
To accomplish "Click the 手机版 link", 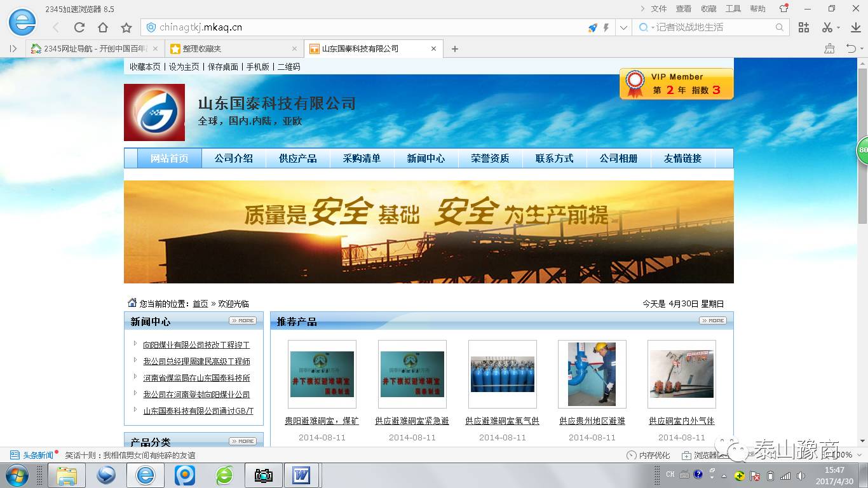I will click(x=258, y=67).
